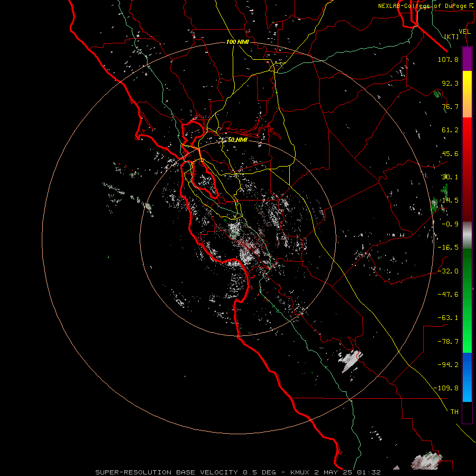Pick the black TH segment of the color bar

[x=467, y=413]
